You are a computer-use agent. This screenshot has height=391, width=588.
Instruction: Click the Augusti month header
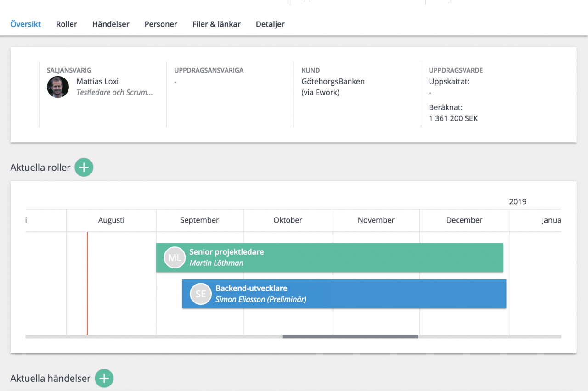tap(111, 220)
